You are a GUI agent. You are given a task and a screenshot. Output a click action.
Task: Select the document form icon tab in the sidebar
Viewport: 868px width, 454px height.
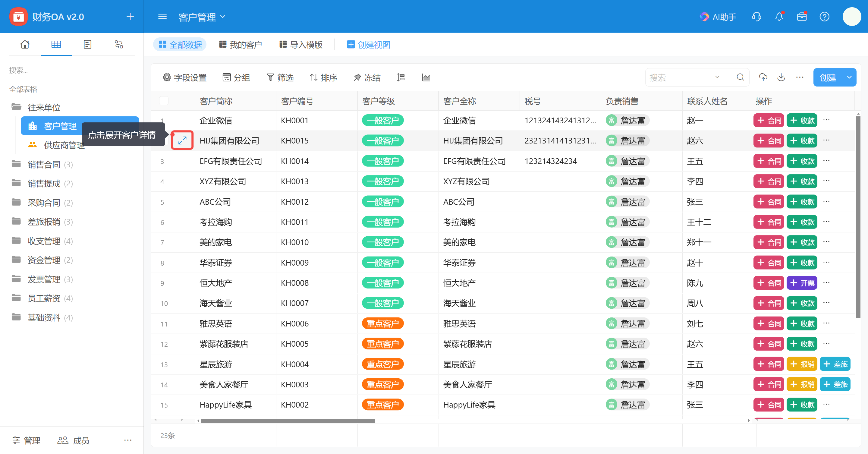pos(87,44)
